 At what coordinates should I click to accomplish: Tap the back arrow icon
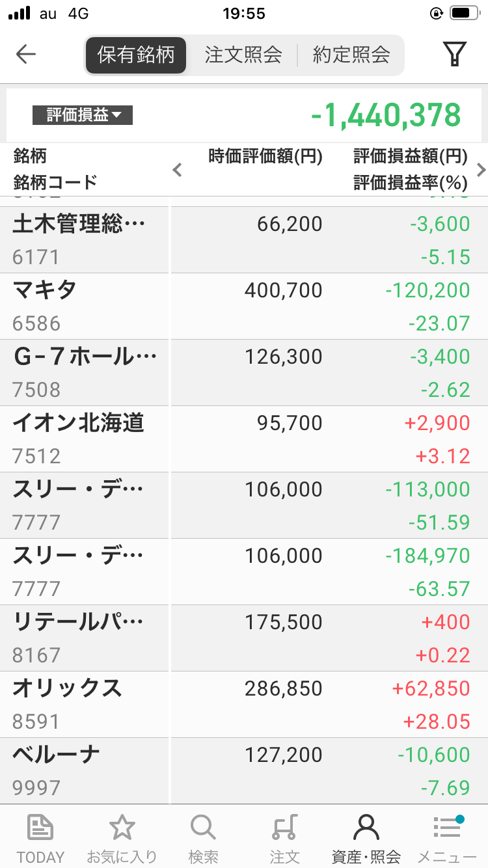click(x=26, y=55)
